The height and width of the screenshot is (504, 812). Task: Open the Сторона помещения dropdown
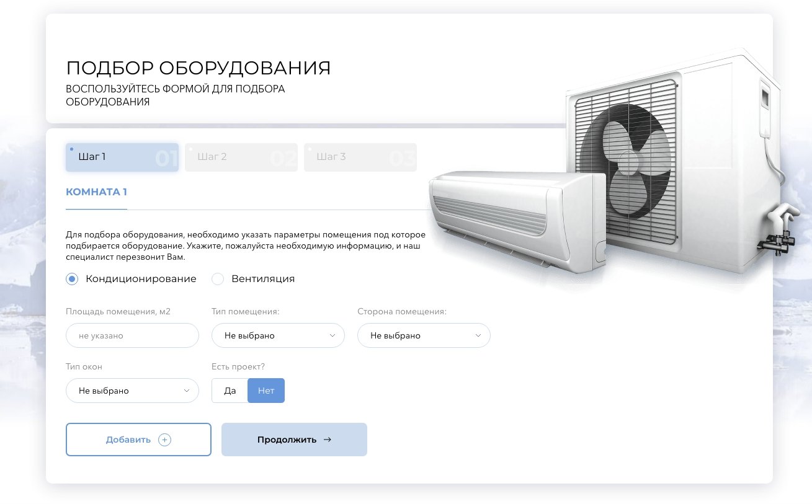424,335
